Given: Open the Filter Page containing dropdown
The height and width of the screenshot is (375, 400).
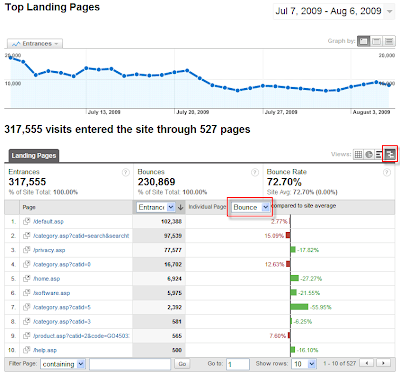Looking at the screenshot, I should click(63, 364).
